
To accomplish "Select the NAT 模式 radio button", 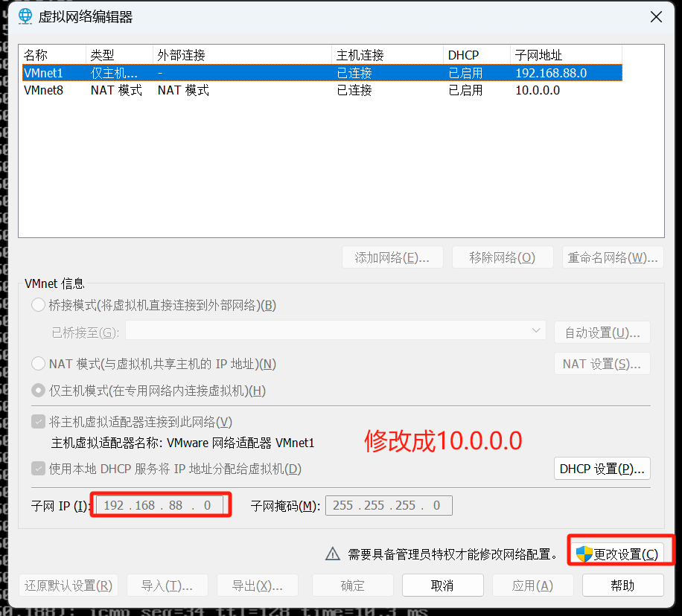I will pos(38,364).
